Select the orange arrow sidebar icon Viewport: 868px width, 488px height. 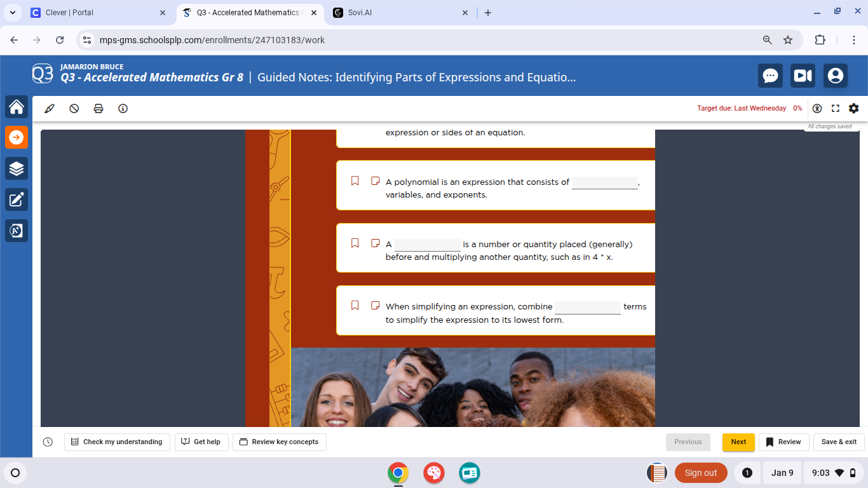pyautogui.click(x=17, y=137)
